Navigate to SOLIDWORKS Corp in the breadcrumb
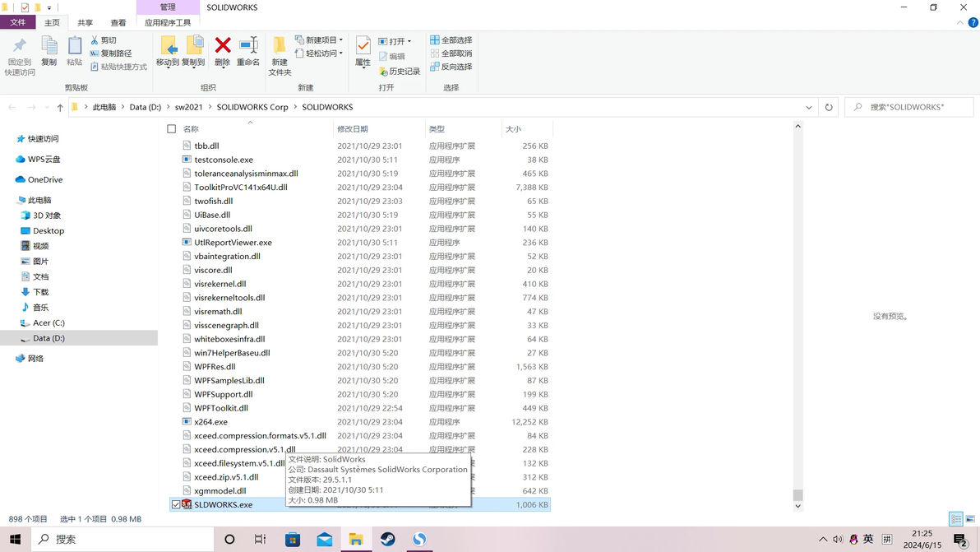The height and width of the screenshot is (552, 980). click(x=252, y=107)
